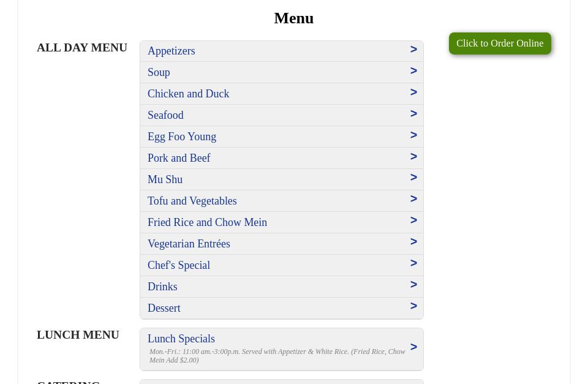
Task: Click the arrow on Pork and Beef row
Action: click(x=413, y=157)
